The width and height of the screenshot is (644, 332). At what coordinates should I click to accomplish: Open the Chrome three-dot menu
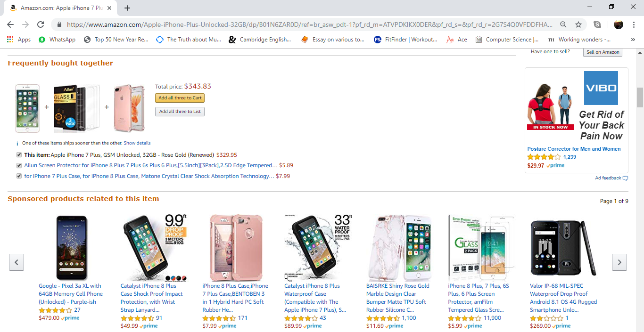click(x=634, y=24)
